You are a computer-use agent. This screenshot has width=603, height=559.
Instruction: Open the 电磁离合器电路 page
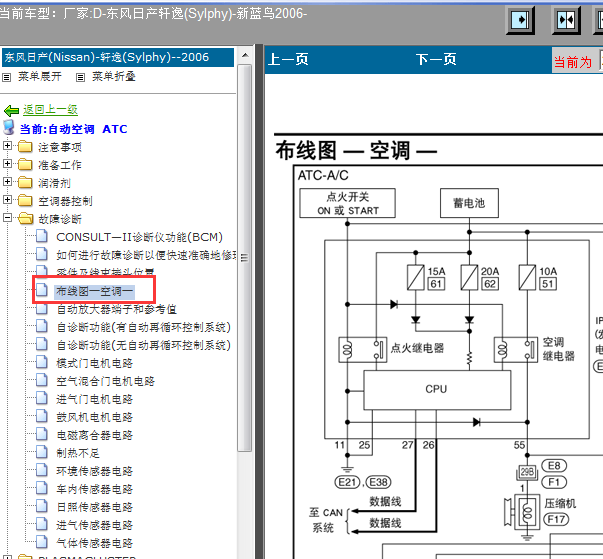click(x=95, y=435)
